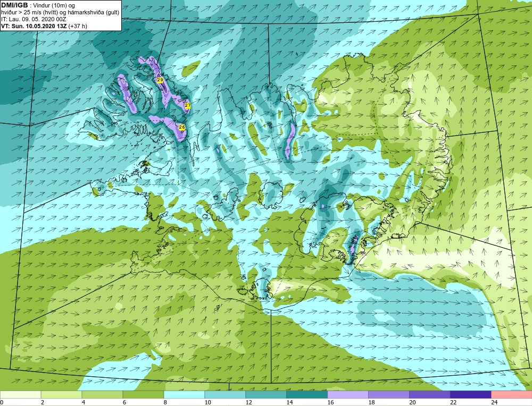
Task: Click the yellow gust label 27
Action: (188, 105)
